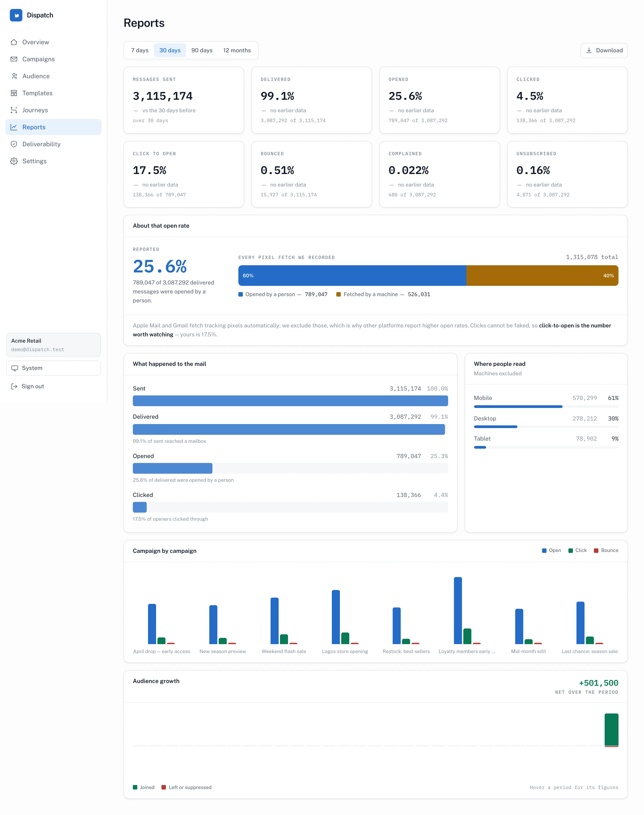This screenshot has width=644, height=815.
Task: Open Settings via the gear icon
Action: click(14, 161)
